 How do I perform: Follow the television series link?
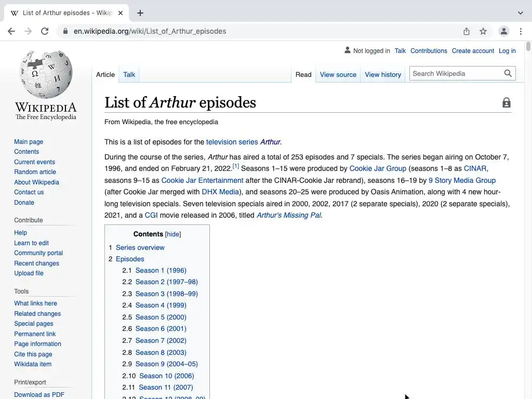click(x=232, y=142)
